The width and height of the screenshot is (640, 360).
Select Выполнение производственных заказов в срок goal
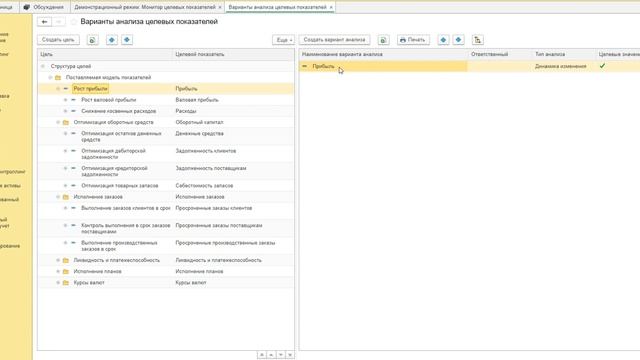click(119, 246)
